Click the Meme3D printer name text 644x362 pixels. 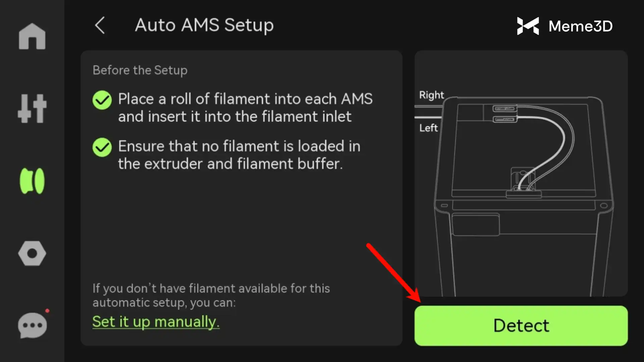[581, 26]
